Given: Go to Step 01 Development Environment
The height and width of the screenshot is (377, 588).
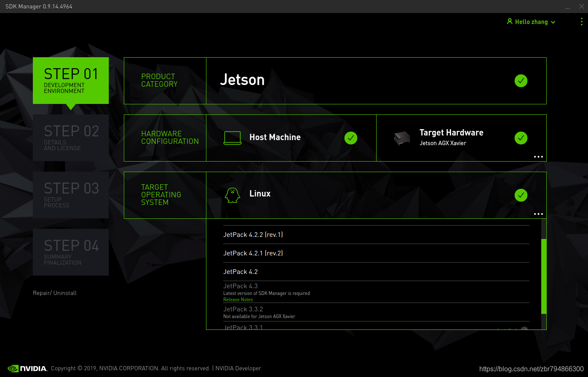Looking at the screenshot, I should click(x=71, y=81).
